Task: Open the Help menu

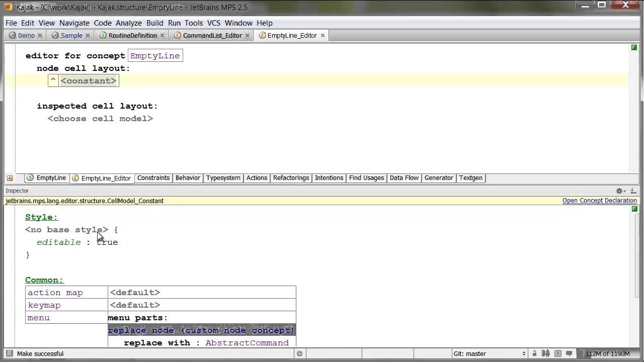Action: 265,23
